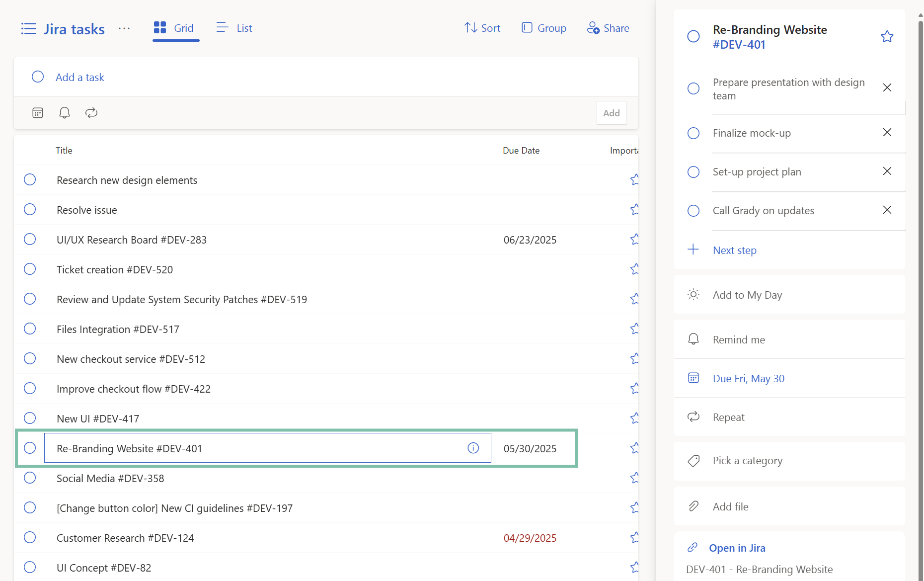Click the list menu icon beside Jira tasks
The image size is (924, 581).
tap(29, 29)
